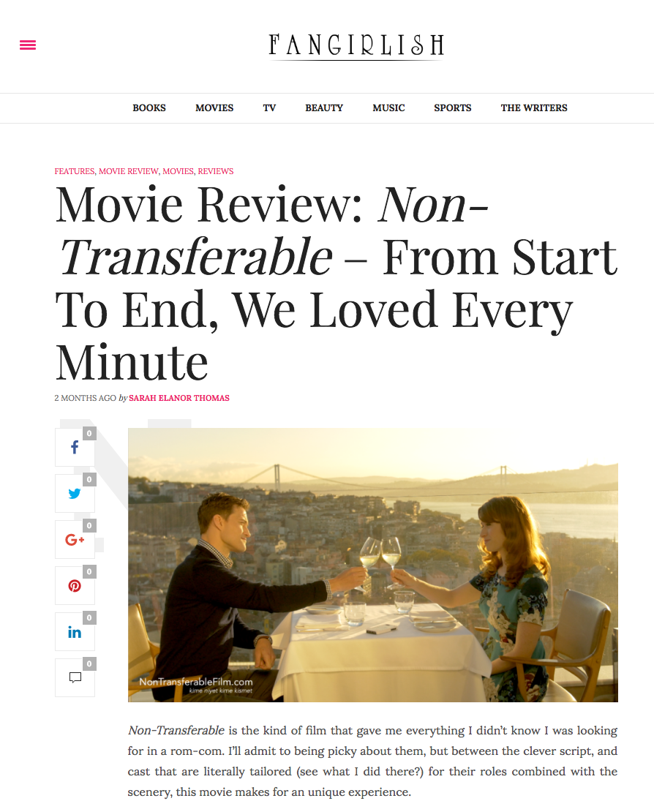Pin article on Pinterest

click(75, 586)
